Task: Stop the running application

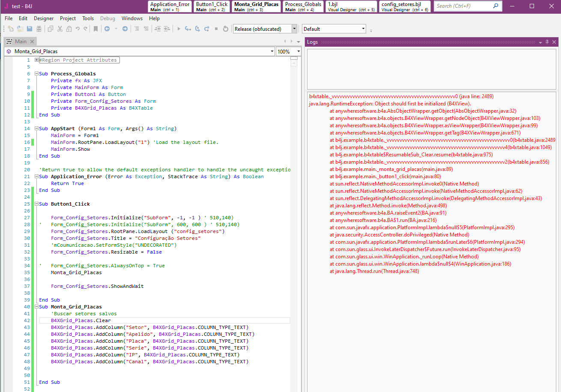Action: [x=216, y=29]
